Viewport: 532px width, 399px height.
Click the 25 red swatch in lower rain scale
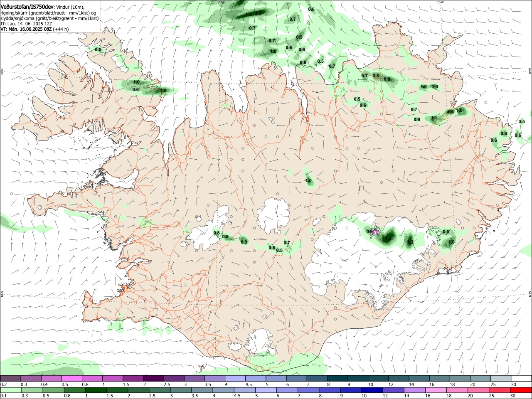pos(499,390)
